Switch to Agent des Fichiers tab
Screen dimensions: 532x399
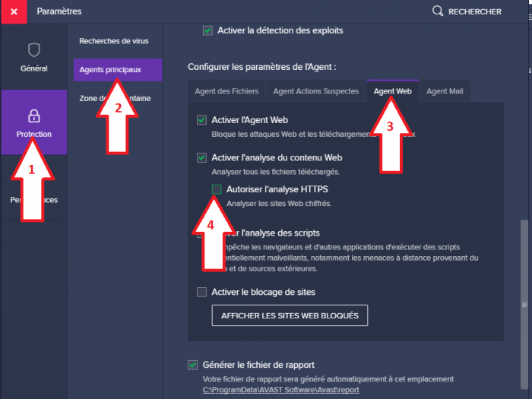point(226,91)
